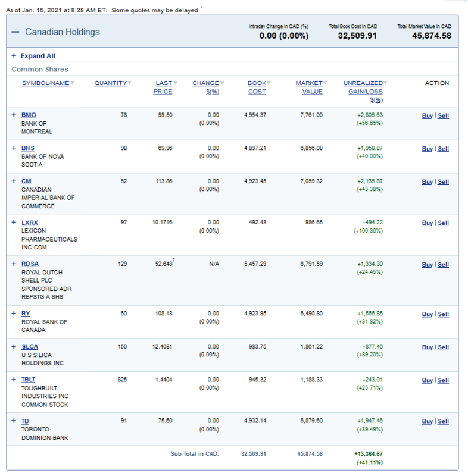Open the BMO symbol link
The width and height of the screenshot is (468, 476).
[x=29, y=115]
